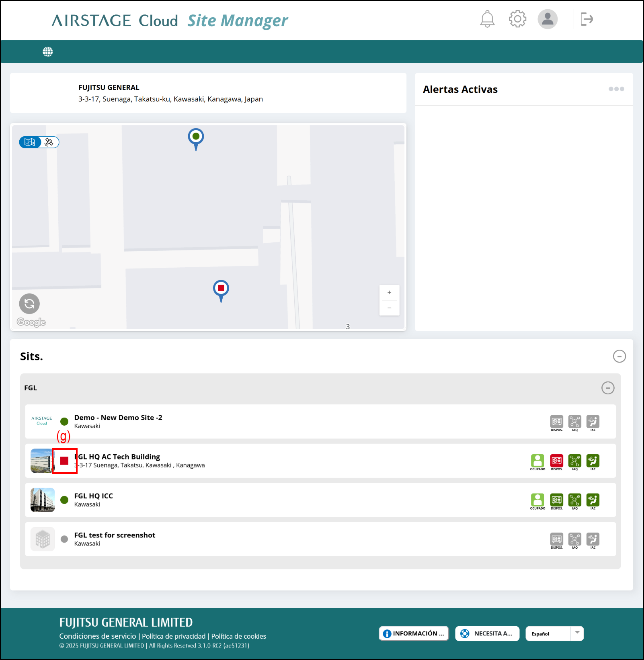
Task: Refresh the map with the refresh icon
Action: click(29, 304)
